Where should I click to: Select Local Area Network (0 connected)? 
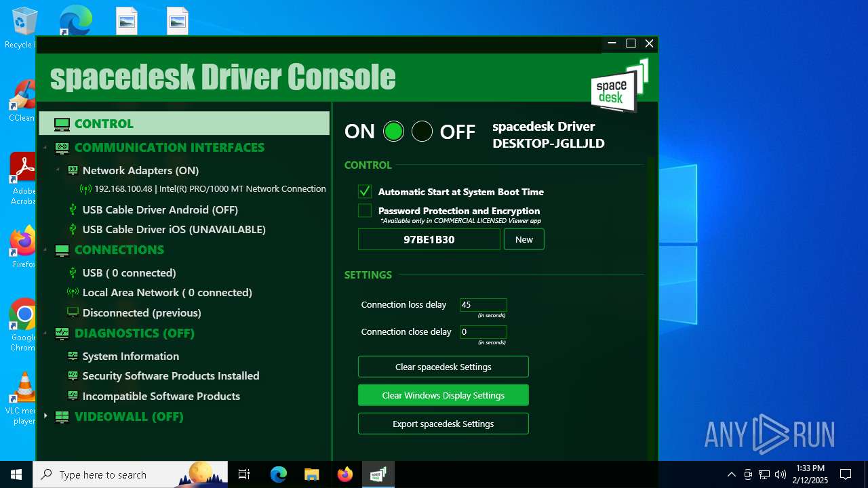(167, 293)
